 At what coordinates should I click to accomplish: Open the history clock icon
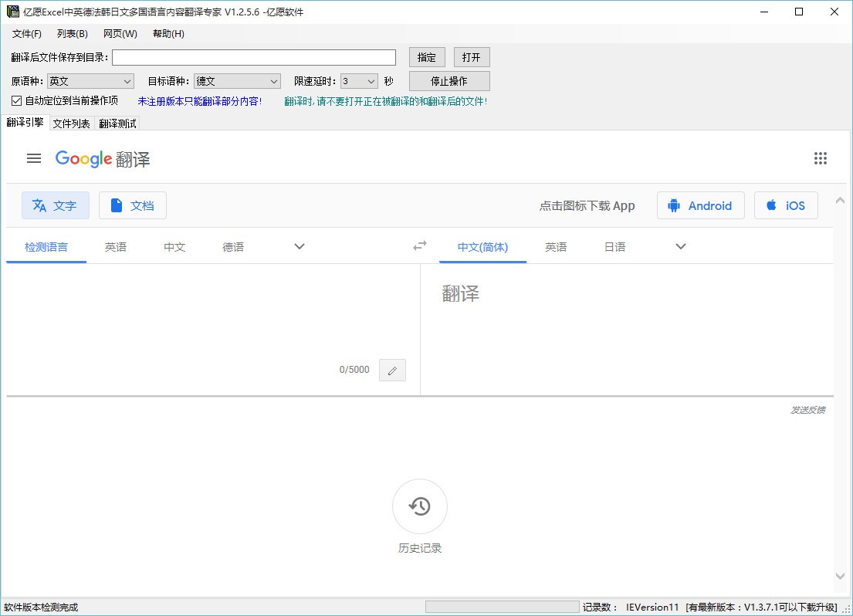pyautogui.click(x=419, y=506)
